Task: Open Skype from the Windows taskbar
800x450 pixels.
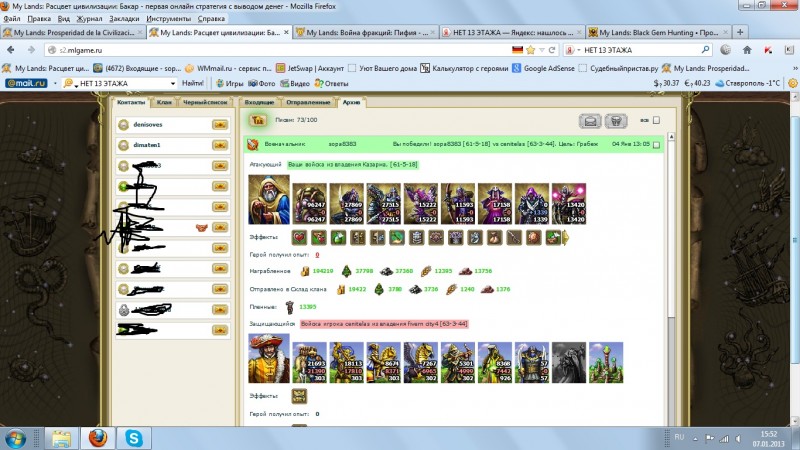Action: tap(135, 437)
